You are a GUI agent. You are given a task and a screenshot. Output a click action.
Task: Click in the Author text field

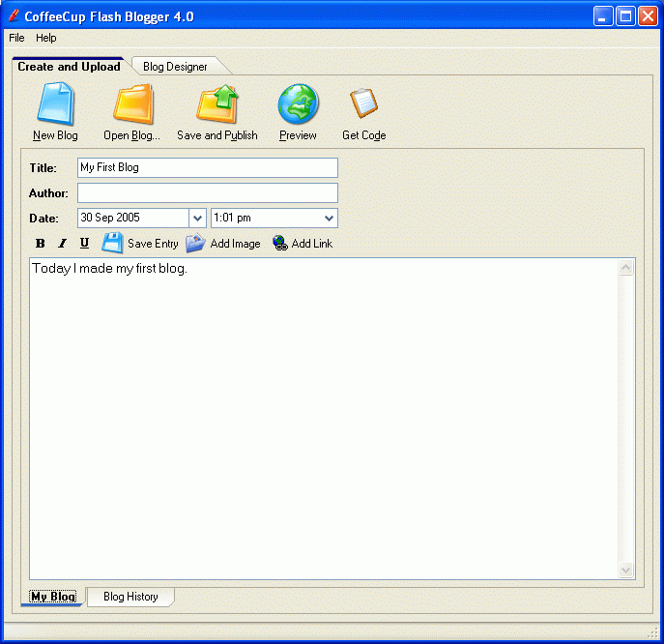[x=208, y=193]
